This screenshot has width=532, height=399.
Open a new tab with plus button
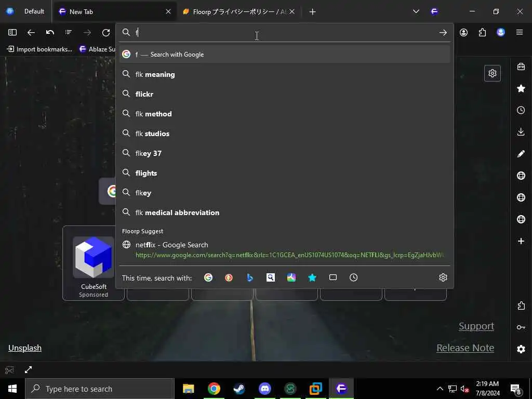[312, 12]
